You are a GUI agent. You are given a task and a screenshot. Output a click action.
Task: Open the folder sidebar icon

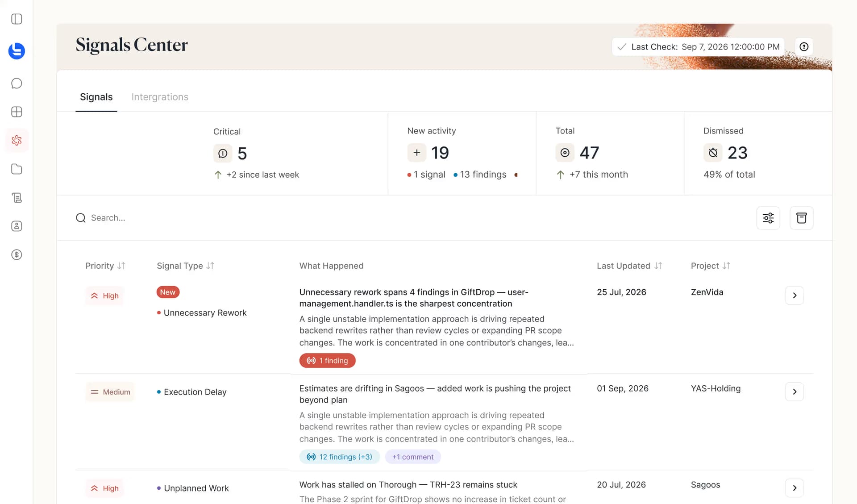pyautogui.click(x=17, y=169)
